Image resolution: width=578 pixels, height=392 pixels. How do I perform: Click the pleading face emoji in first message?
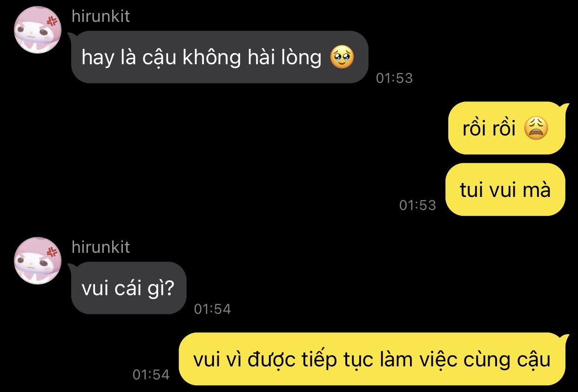click(342, 58)
